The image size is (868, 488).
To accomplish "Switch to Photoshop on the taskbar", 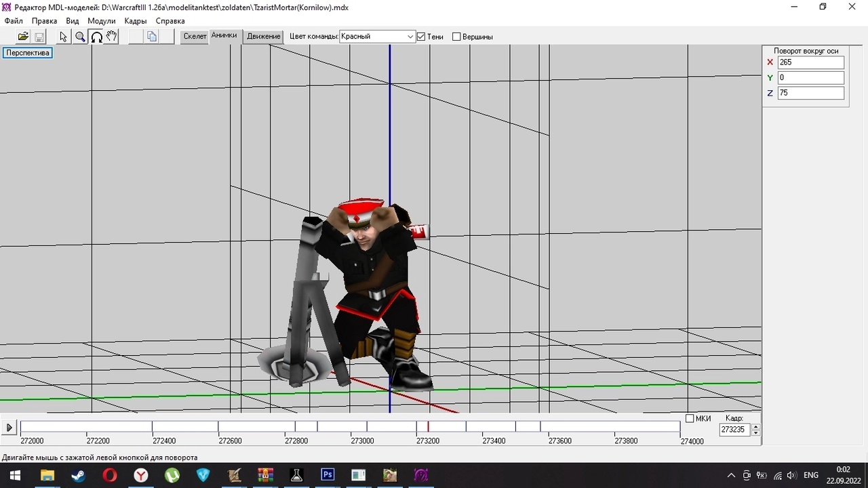I will (328, 475).
